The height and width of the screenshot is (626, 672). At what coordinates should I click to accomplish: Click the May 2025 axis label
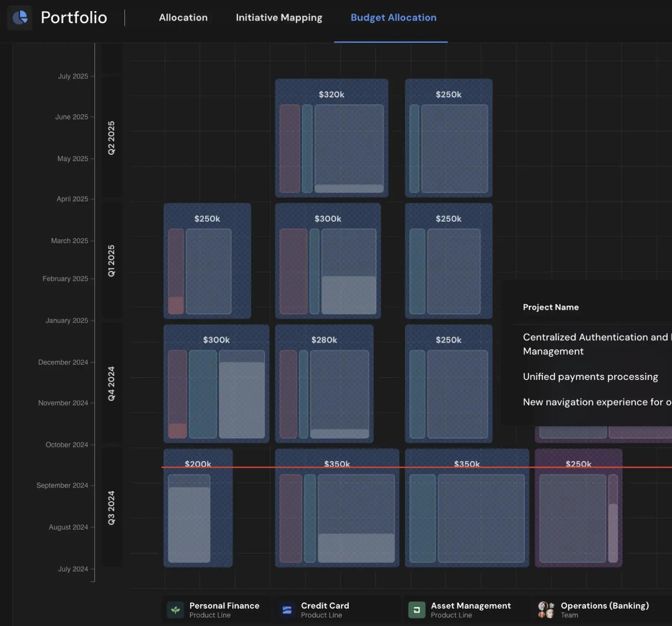(x=73, y=158)
